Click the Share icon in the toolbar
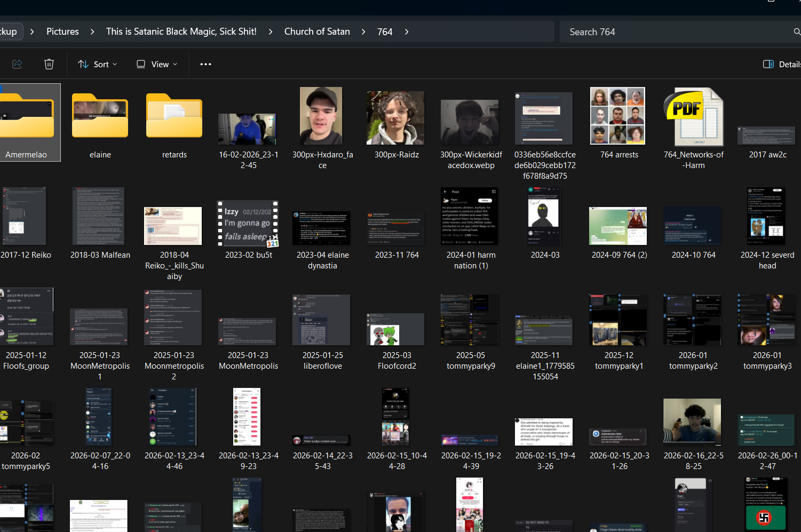801x532 pixels. pos(17,64)
